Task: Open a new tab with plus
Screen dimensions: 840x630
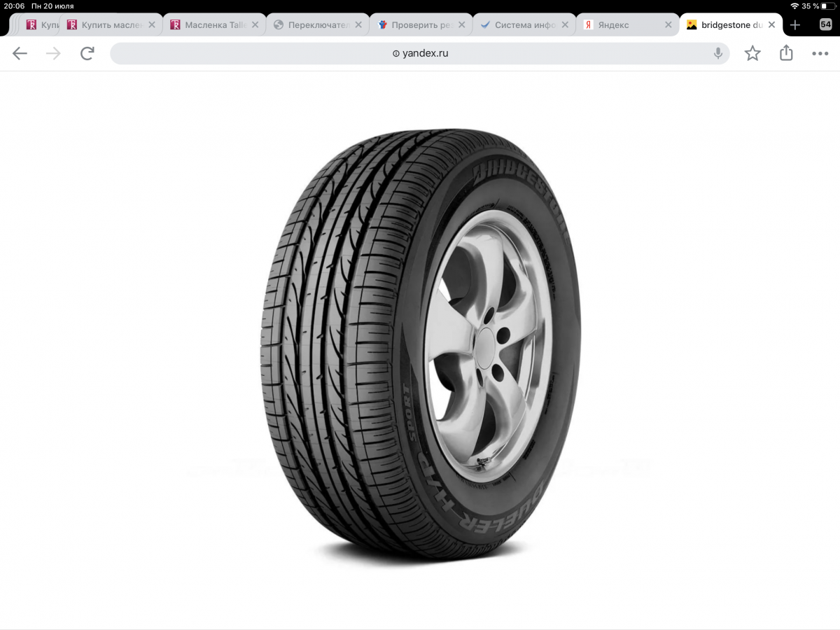Action: pos(795,24)
